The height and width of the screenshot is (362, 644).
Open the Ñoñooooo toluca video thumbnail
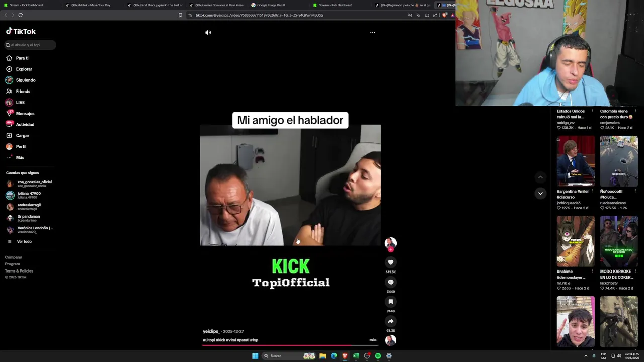[619, 161]
